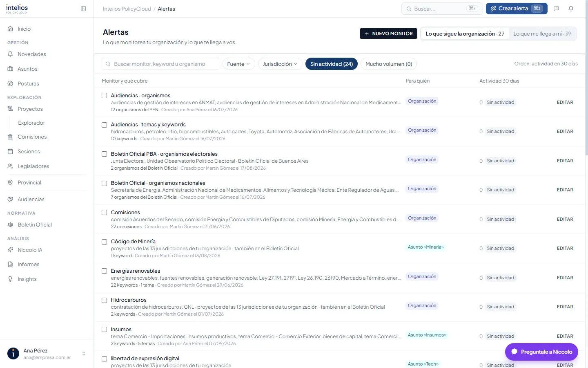Focus the global Buscar search box
This screenshot has width=588, height=368.
[442, 9]
